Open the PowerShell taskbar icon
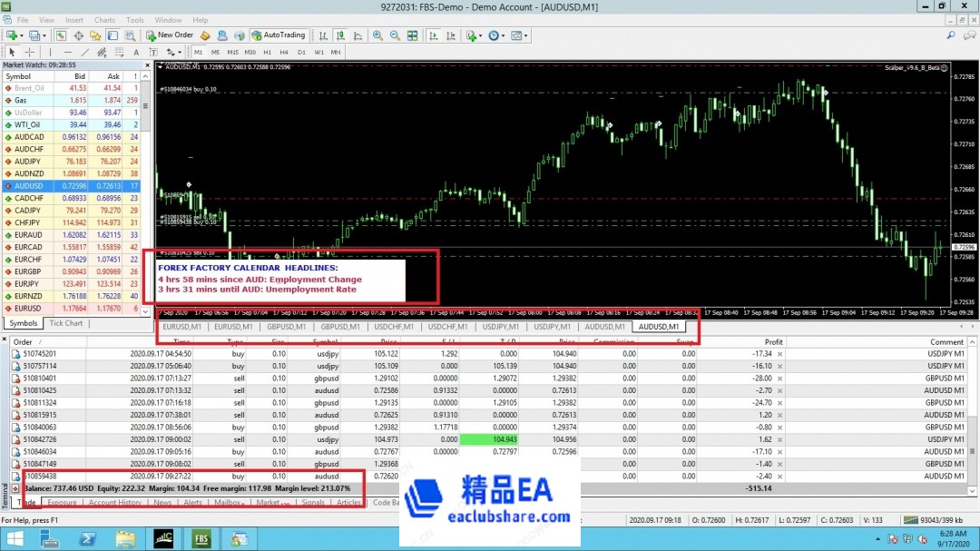The height and width of the screenshot is (551, 980). click(87, 539)
